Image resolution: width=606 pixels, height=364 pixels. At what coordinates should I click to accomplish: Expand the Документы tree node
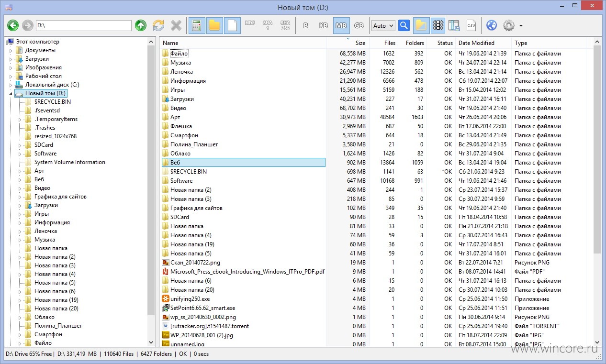tap(11, 50)
